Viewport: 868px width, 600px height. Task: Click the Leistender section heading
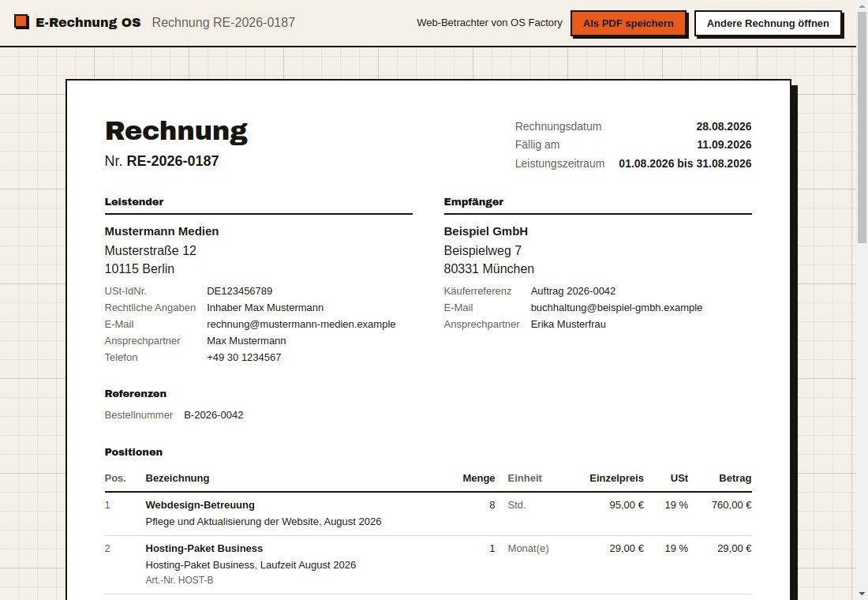click(134, 201)
